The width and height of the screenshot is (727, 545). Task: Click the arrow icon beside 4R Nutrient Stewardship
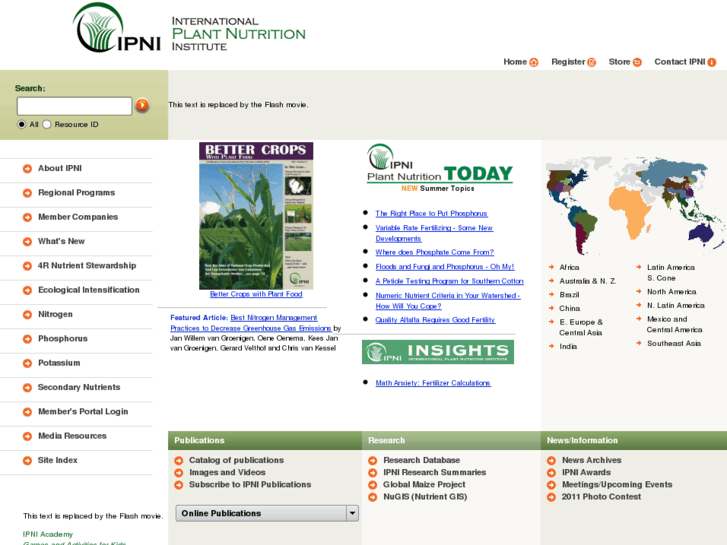point(27,266)
